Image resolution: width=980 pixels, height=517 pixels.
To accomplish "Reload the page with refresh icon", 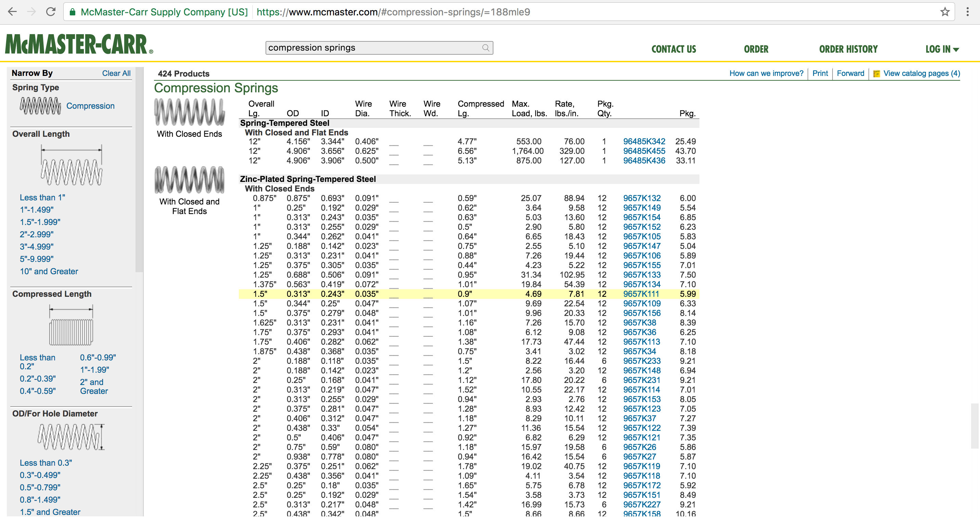I will tap(51, 12).
